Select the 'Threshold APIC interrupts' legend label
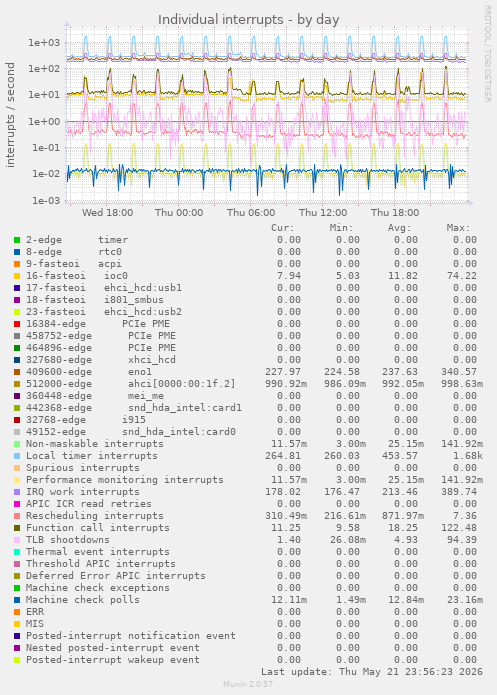The width and height of the screenshot is (497, 695). pyautogui.click(x=101, y=564)
